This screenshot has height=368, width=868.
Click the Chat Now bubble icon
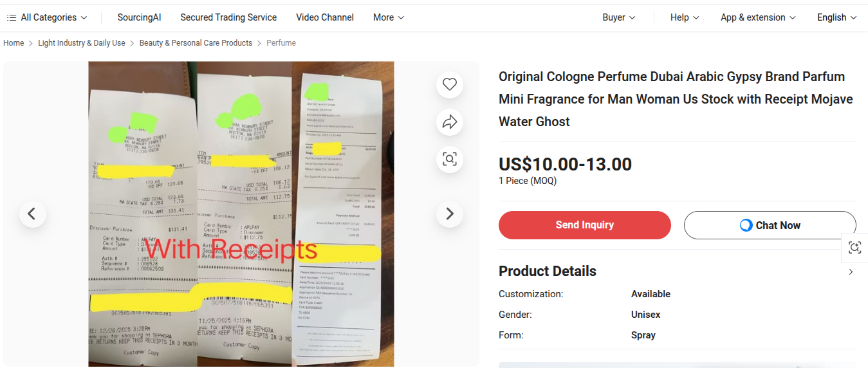(x=746, y=225)
